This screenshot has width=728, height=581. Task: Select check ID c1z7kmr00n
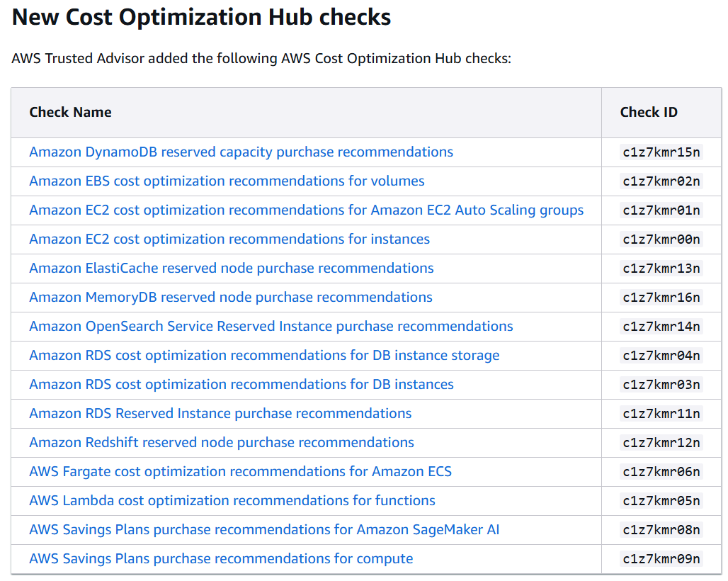point(661,239)
